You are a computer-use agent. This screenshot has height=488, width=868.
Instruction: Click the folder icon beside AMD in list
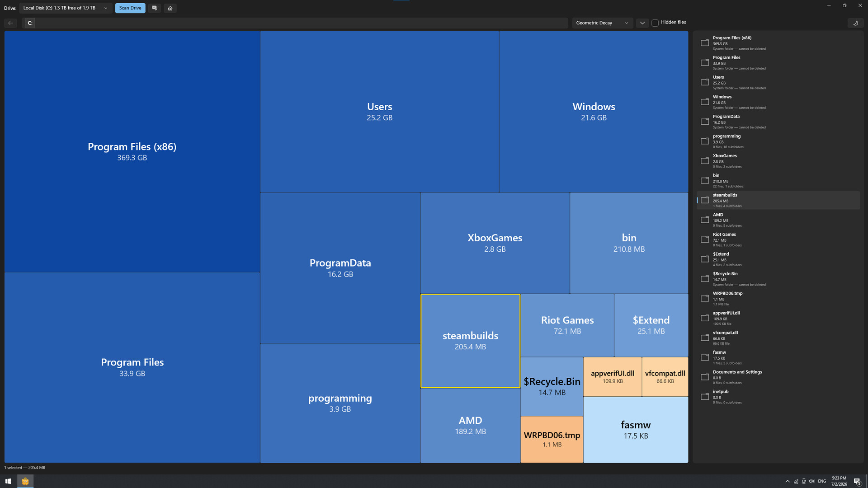705,220
